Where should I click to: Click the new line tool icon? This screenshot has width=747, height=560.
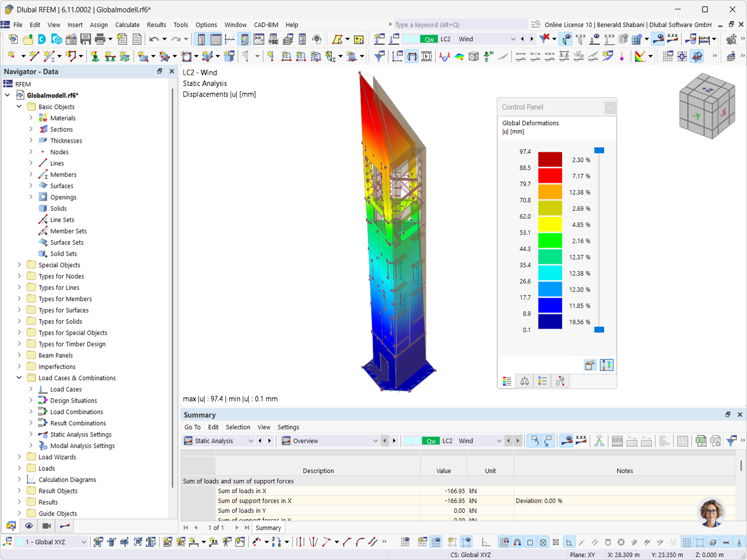(34, 56)
